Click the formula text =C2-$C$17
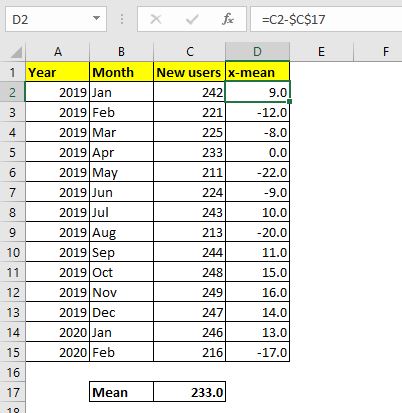Screen dimensions: 402x413 pos(293,20)
